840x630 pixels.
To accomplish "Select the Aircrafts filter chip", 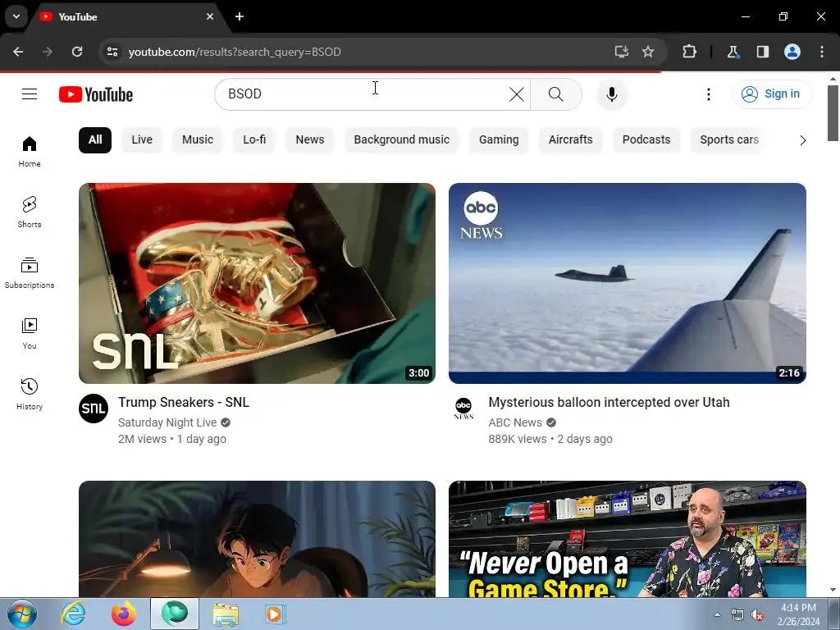I will click(571, 140).
